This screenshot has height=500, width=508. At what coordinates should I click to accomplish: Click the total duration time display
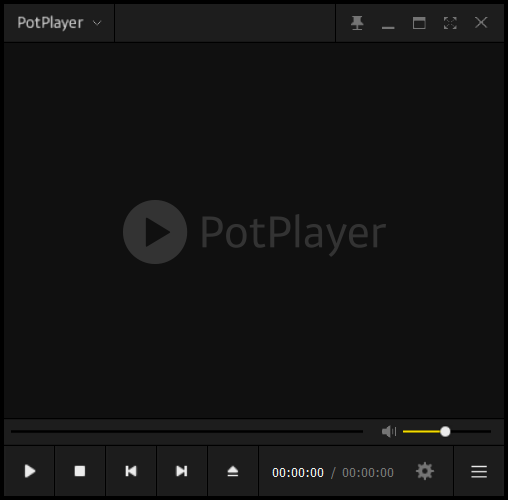point(368,472)
